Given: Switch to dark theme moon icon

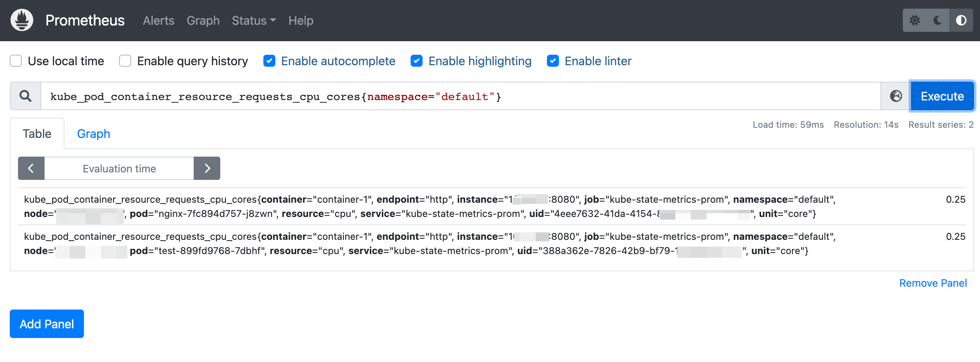Looking at the screenshot, I should tap(938, 20).
